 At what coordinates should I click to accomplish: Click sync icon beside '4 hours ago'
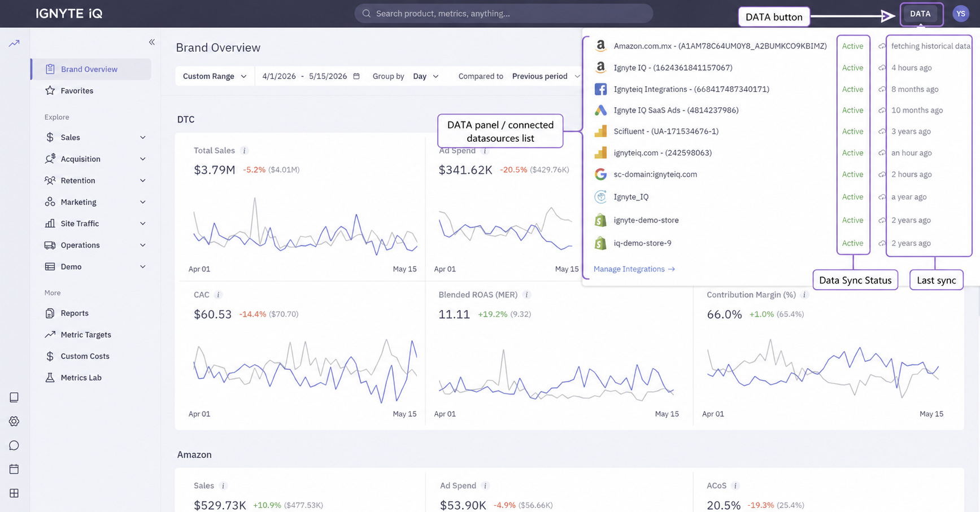pyautogui.click(x=882, y=68)
